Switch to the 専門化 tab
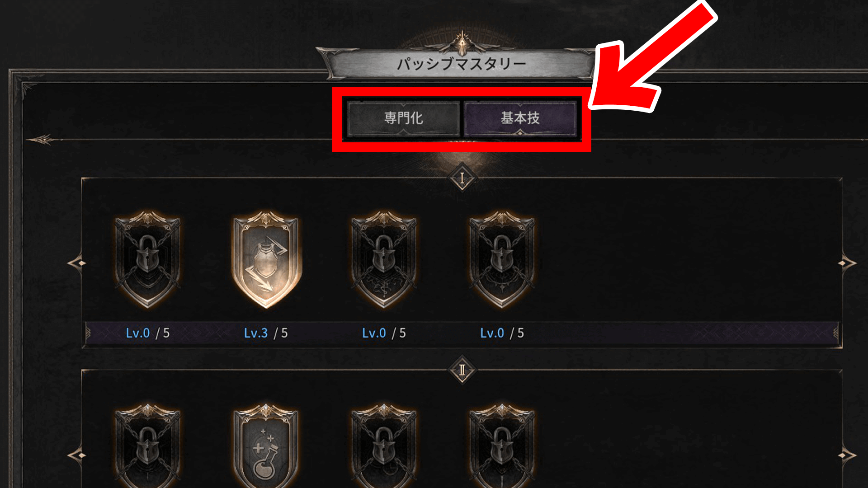 403,118
